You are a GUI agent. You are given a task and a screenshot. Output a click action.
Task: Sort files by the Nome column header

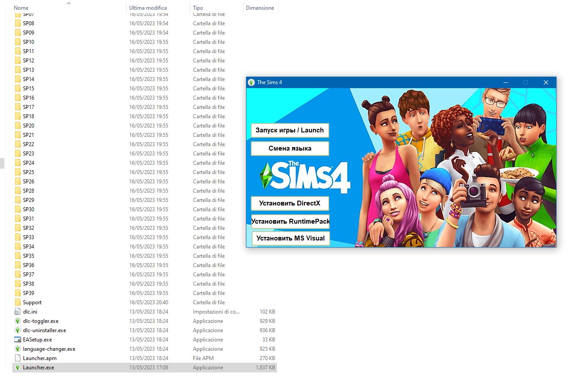coord(21,8)
